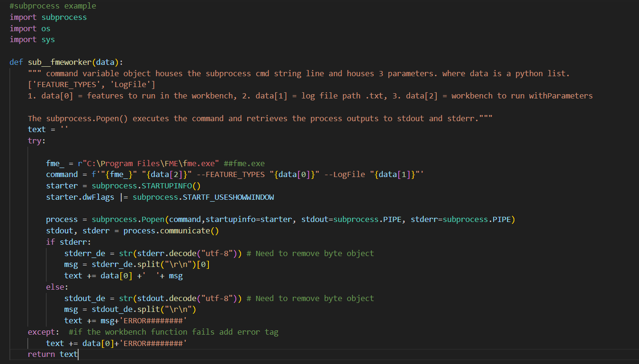The width and height of the screenshot is (639, 364).
Task: Click 'stderr_de = str(' assignment start
Action: click(x=100, y=253)
